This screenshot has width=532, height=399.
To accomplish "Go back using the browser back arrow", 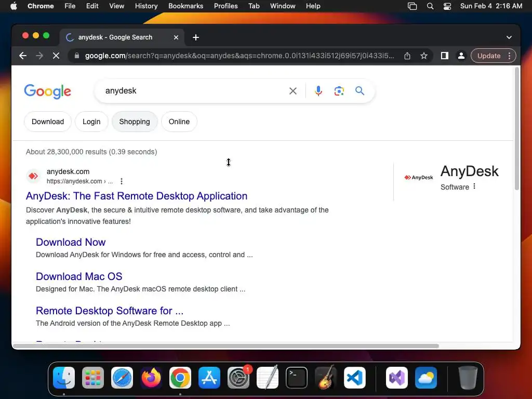I will pos(23,56).
